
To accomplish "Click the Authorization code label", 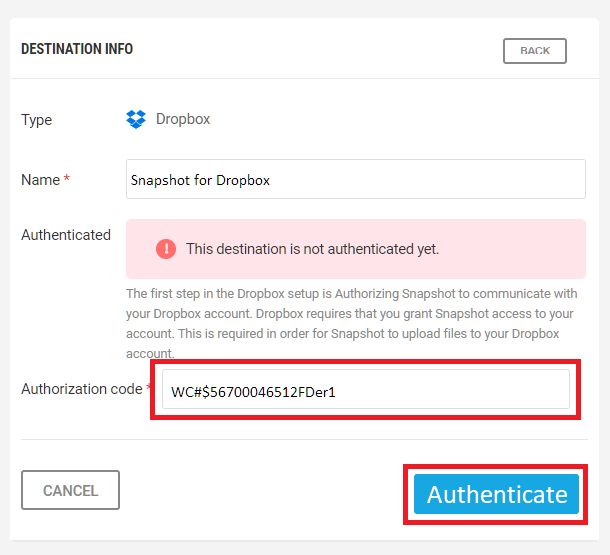I will tap(81, 389).
